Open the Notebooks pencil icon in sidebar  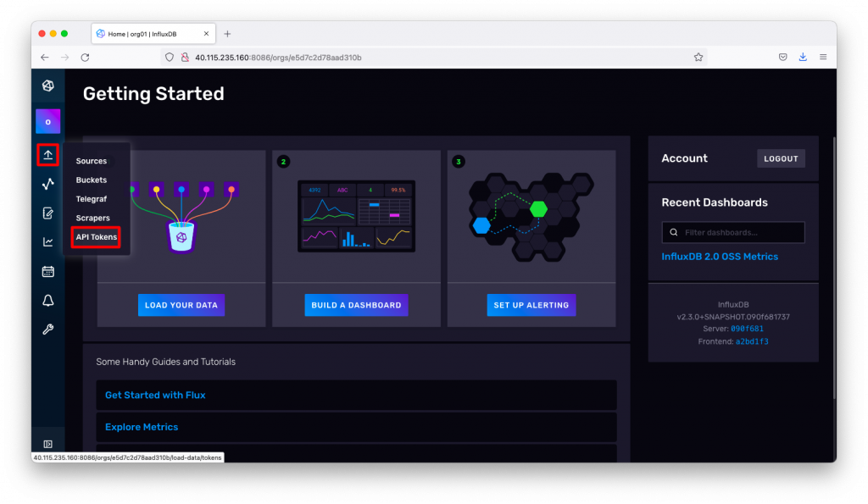coord(47,213)
